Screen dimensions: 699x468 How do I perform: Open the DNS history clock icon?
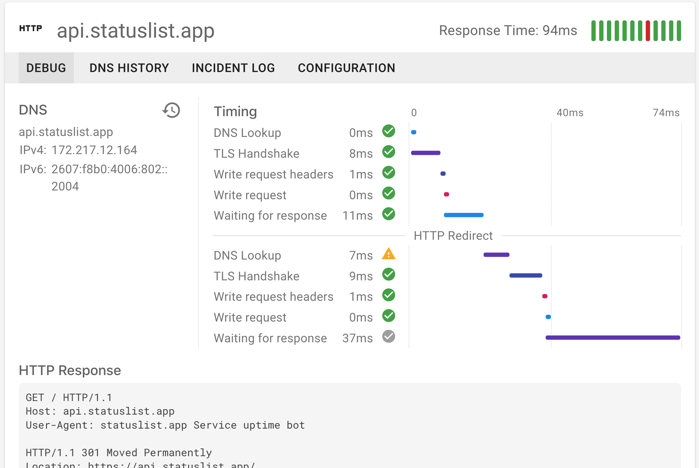tap(171, 110)
